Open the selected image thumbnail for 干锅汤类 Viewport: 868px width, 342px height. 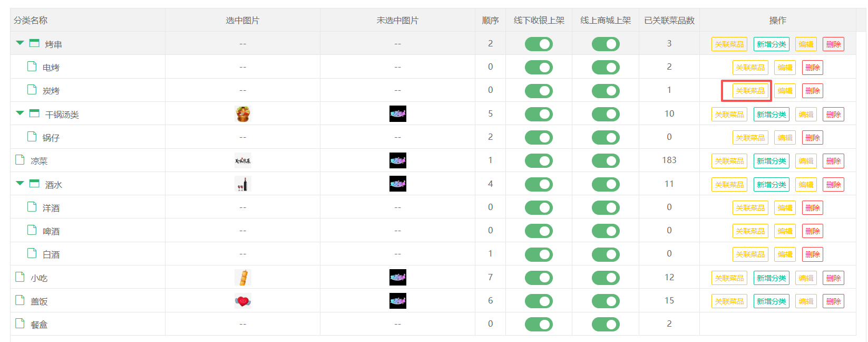pyautogui.click(x=242, y=114)
